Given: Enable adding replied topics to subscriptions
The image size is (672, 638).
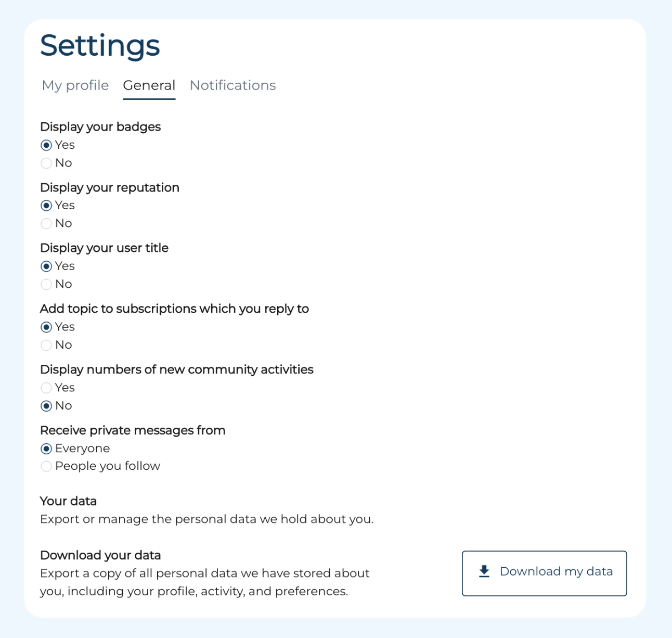Looking at the screenshot, I should 46,327.
